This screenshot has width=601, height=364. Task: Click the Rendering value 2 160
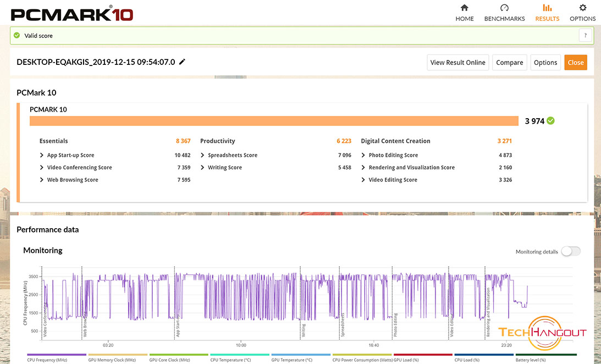coord(505,168)
